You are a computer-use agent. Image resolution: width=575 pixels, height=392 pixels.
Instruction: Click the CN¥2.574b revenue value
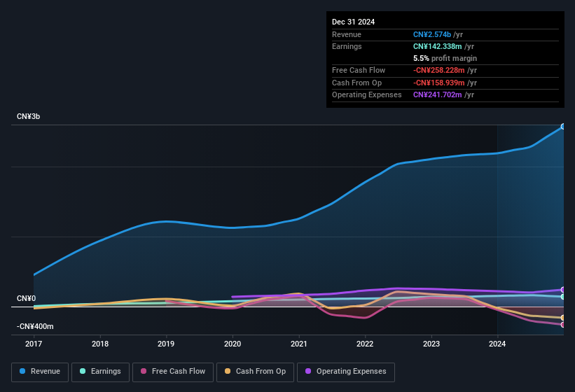point(432,34)
